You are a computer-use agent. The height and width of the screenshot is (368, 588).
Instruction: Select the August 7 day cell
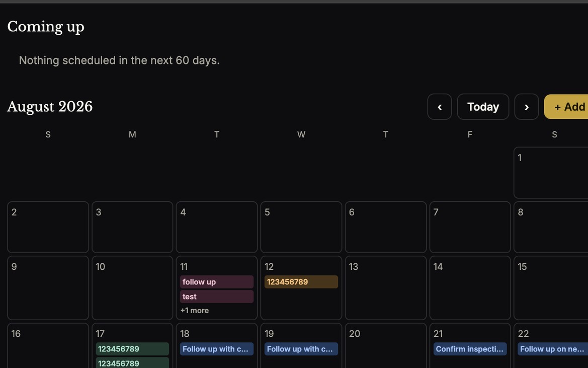pos(470,228)
